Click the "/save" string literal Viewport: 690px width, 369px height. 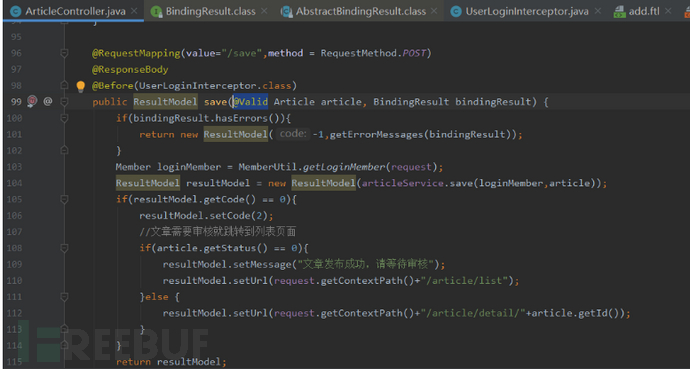tap(242, 53)
